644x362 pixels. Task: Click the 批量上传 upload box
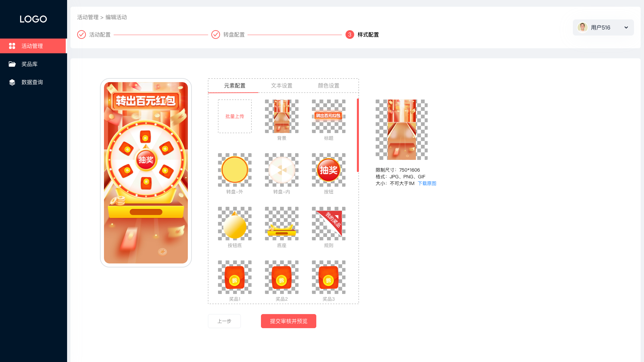point(235,116)
